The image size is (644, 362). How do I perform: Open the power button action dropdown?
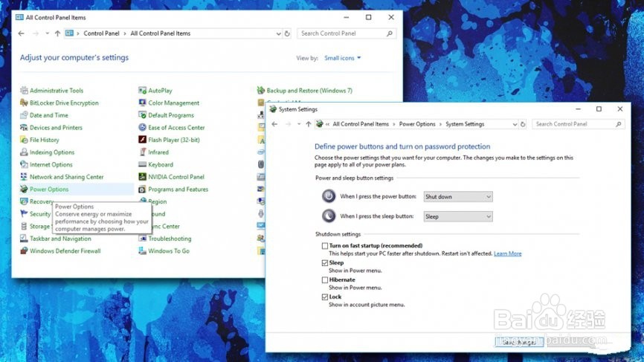pos(458,196)
